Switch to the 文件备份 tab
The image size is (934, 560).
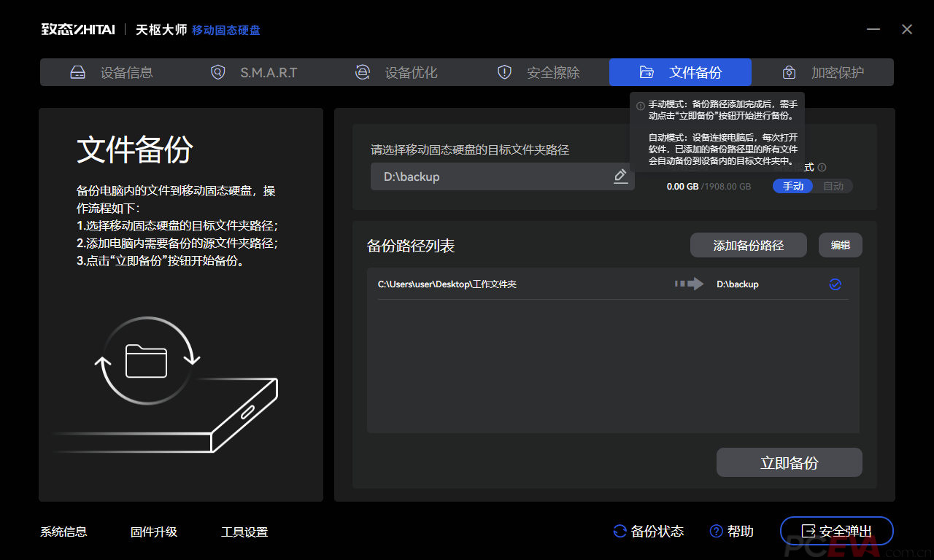680,72
